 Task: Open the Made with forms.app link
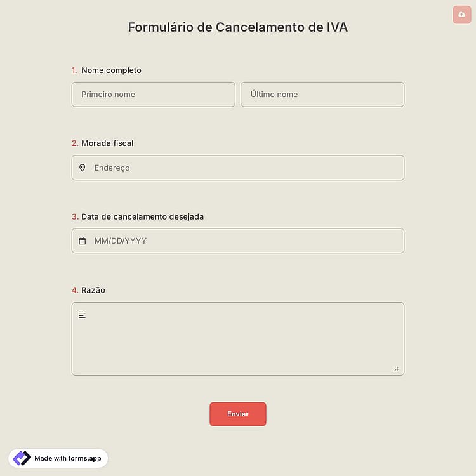tap(58, 458)
